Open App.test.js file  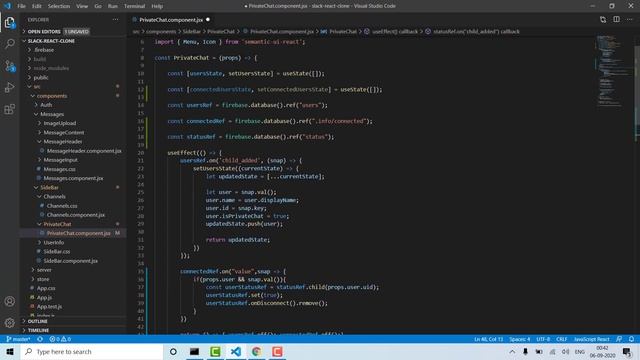[x=49, y=307]
